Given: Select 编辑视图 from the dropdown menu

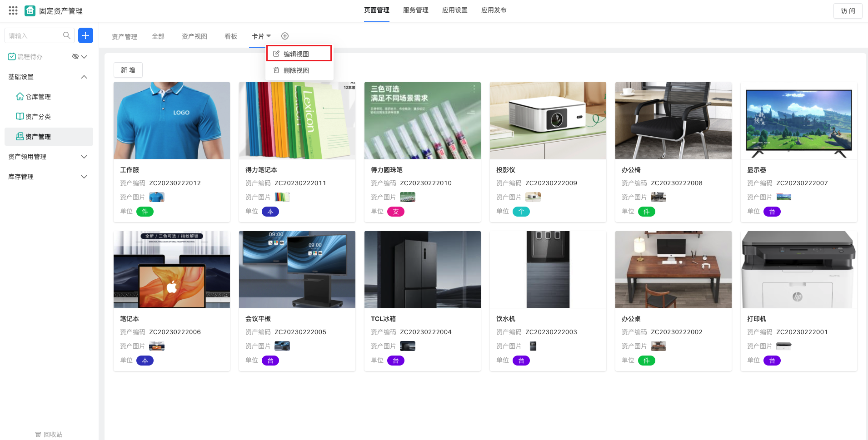Looking at the screenshot, I should (296, 54).
